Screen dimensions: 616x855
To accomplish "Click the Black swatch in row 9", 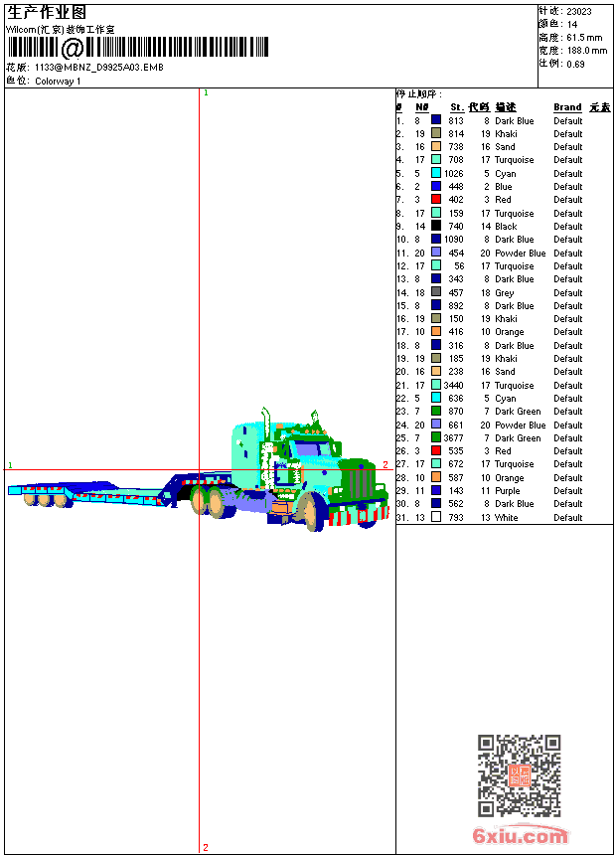I will 436,226.
